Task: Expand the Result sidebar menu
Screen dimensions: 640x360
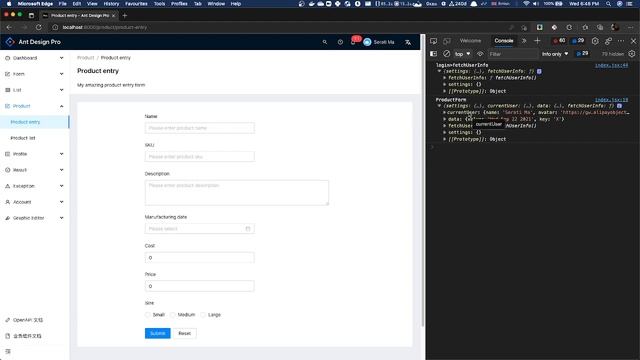Action: pos(34,170)
